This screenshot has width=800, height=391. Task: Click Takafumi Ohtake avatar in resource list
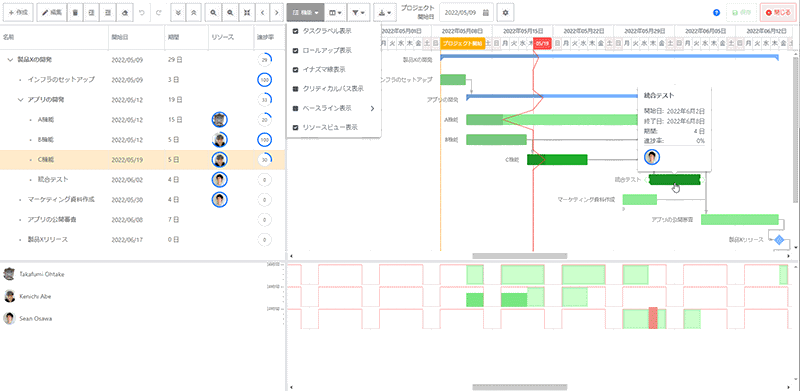9,274
